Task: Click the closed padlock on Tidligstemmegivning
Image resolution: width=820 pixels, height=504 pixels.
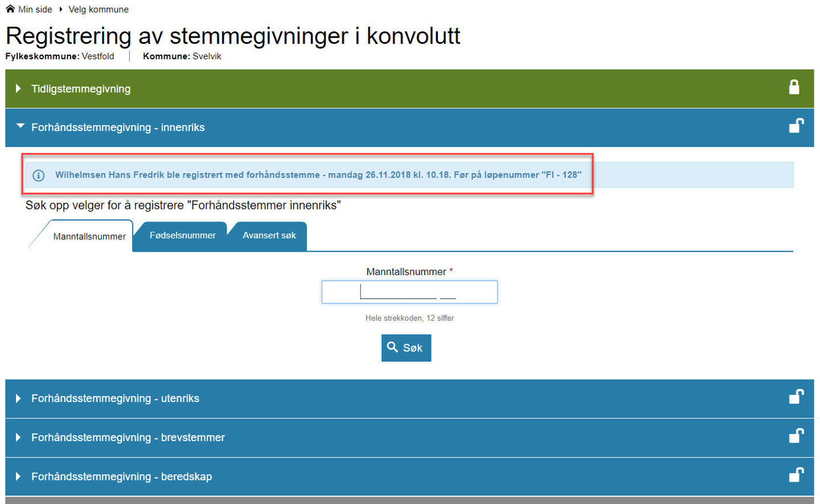Action: (x=794, y=87)
